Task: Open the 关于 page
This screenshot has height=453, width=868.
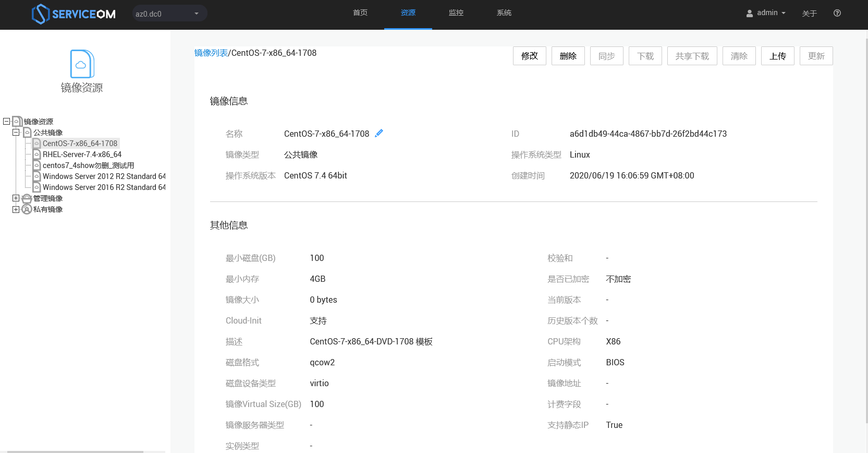Action: pos(809,14)
